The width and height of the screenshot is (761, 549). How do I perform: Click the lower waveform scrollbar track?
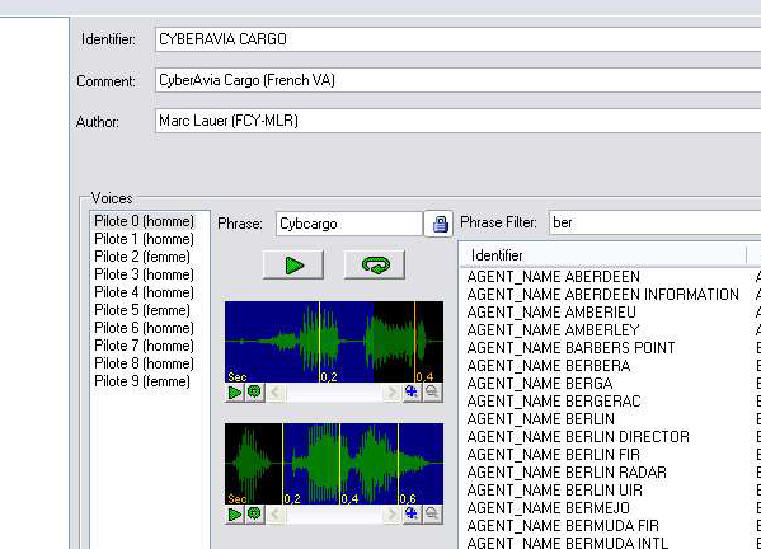pyautogui.click(x=334, y=515)
